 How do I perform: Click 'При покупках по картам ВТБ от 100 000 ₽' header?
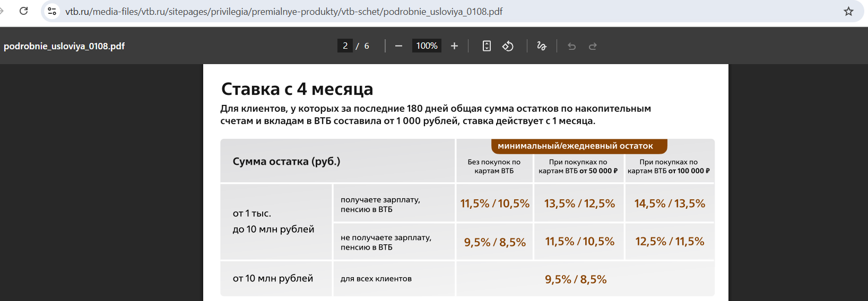tap(669, 166)
